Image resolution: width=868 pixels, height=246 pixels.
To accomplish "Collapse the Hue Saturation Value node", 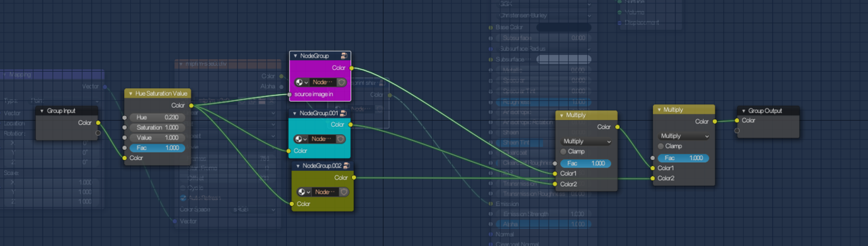I will [132, 93].
